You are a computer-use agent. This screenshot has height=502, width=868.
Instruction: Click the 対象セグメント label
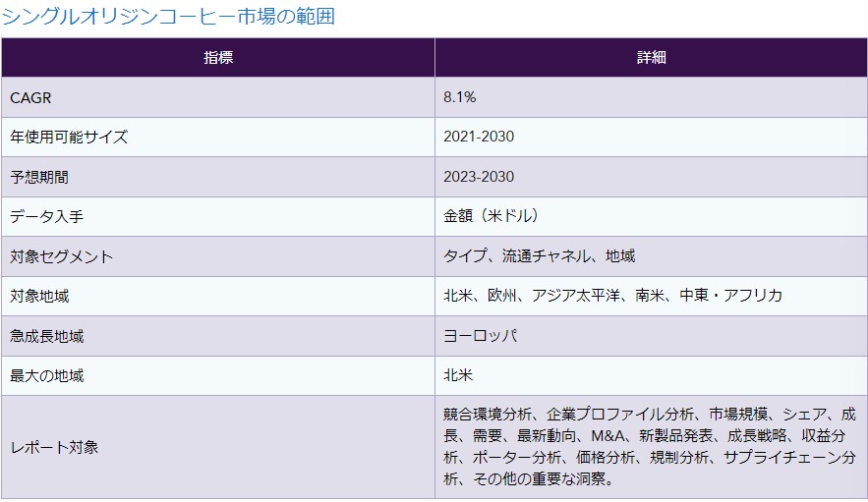61,256
